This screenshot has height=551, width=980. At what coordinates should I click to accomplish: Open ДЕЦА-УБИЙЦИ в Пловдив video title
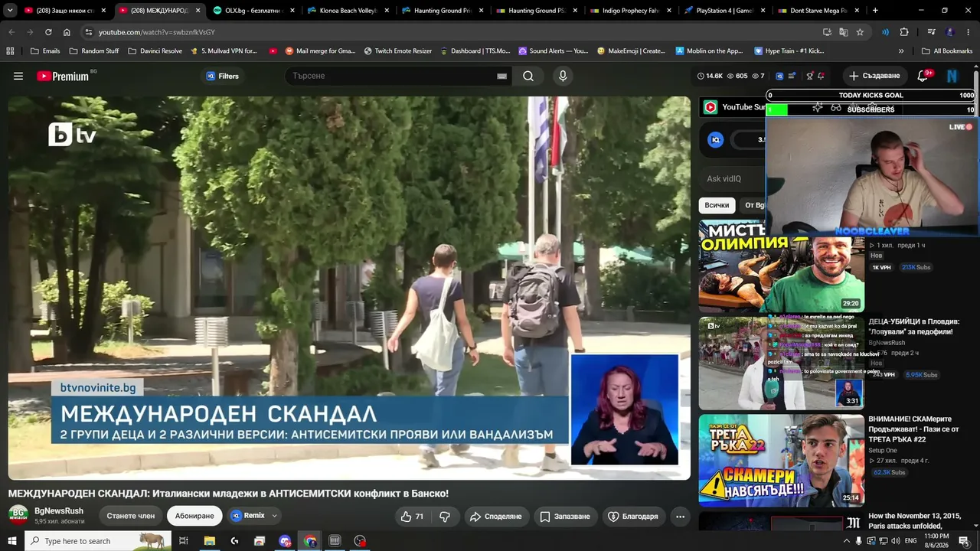coord(913,327)
